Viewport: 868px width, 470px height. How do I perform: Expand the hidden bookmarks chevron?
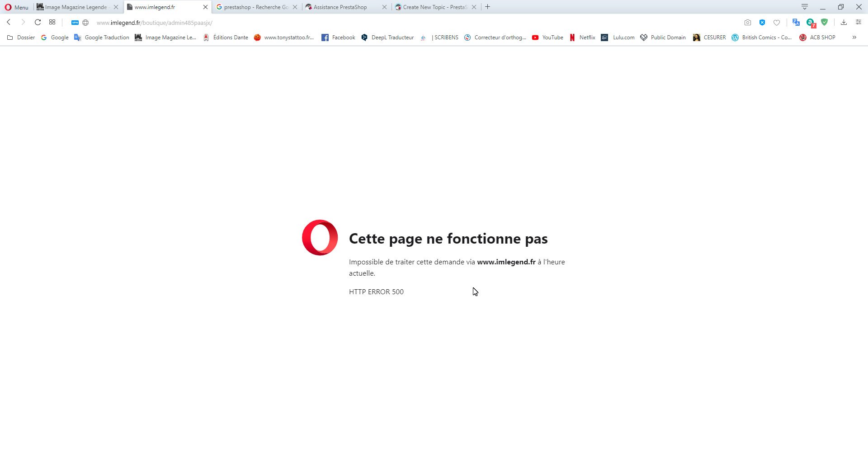(x=854, y=38)
